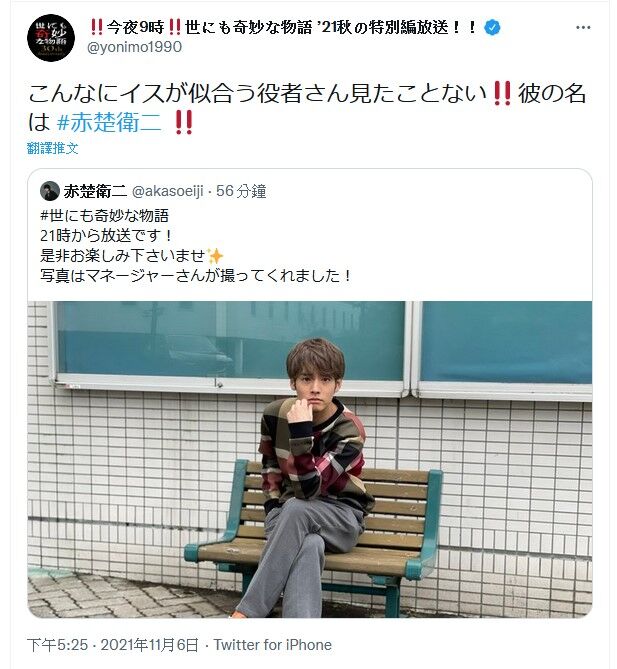Open the @yonimo1990 handle link

tap(134, 47)
